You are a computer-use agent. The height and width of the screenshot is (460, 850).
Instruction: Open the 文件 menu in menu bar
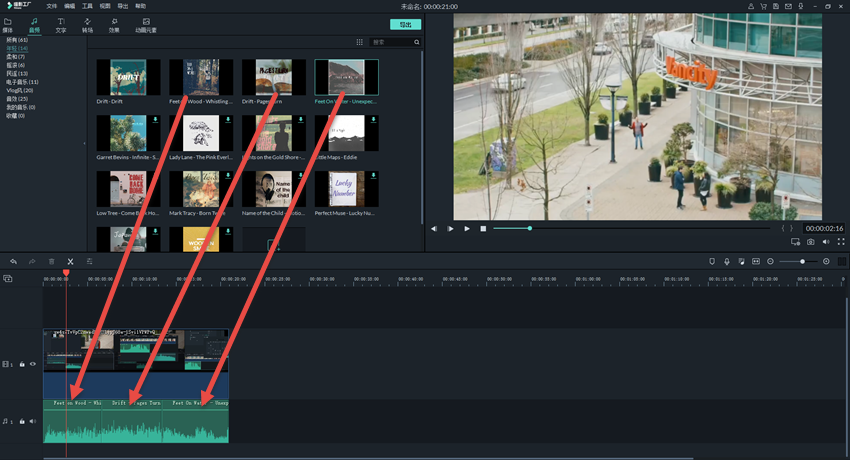click(x=51, y=6)
